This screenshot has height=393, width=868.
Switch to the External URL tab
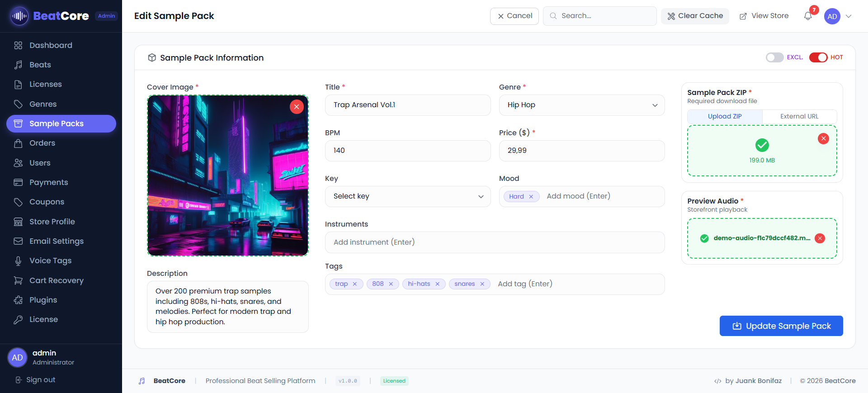click(x=799, y=116)
